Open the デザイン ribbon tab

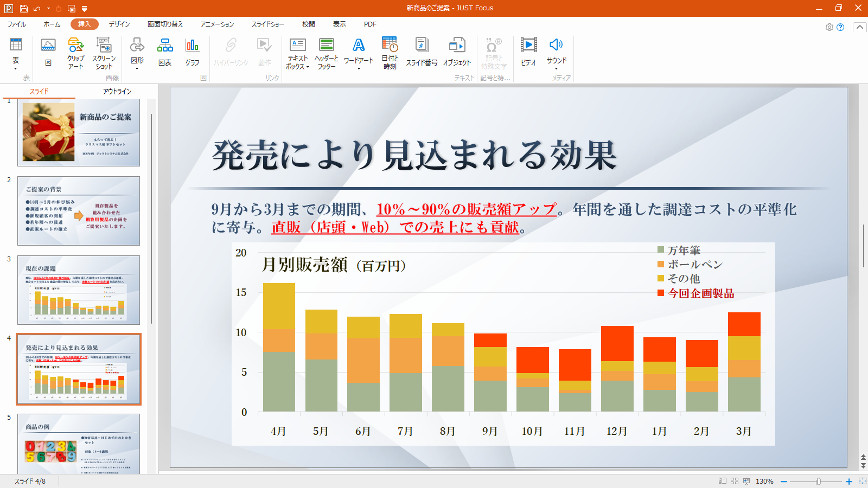(119, 24)
